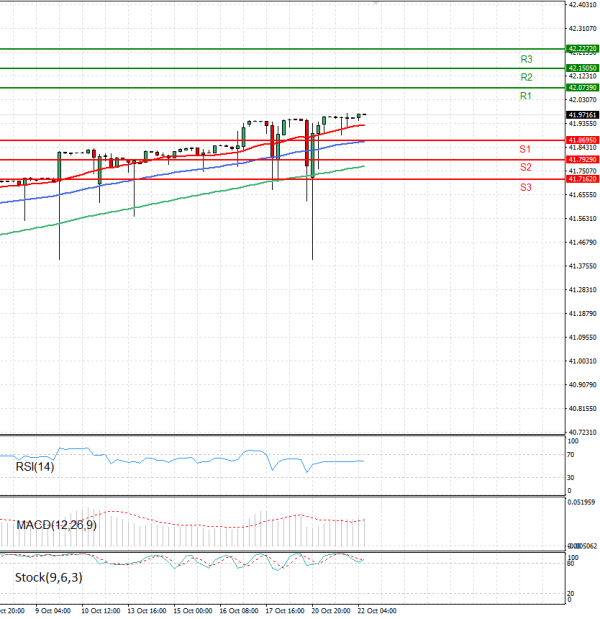Image resolution: width=600 pixels, height=619 pixels.
Task: Select the green 42.22720 price tag
Action: coord(582,48)
